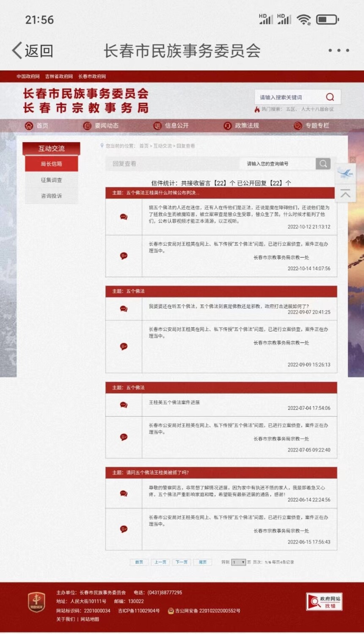The width and height of the screenshot is (364, 634).
Task: Click the 专题专栏 icon
Action: pos(298,126)
